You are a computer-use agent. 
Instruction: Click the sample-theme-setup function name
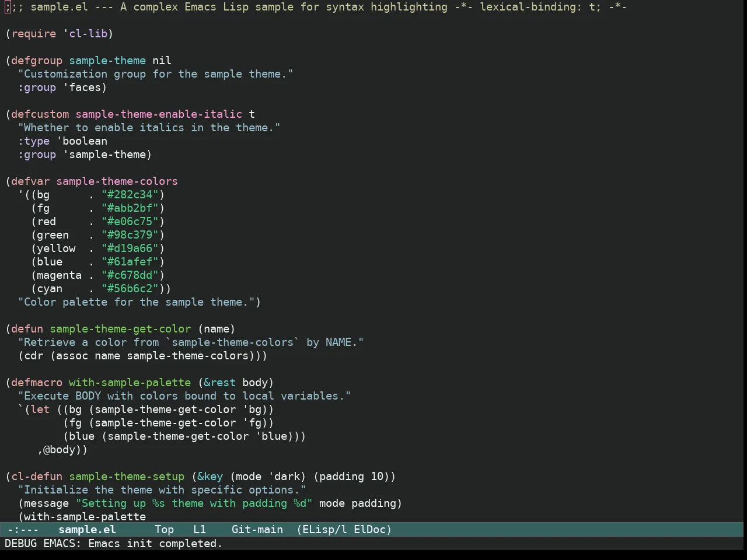coord(127,477)
